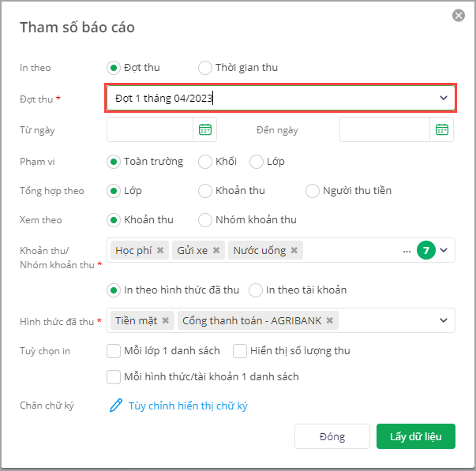Click the green 7 count badge
This screenshot has height=471, width=476.
(x=426, y=250)
